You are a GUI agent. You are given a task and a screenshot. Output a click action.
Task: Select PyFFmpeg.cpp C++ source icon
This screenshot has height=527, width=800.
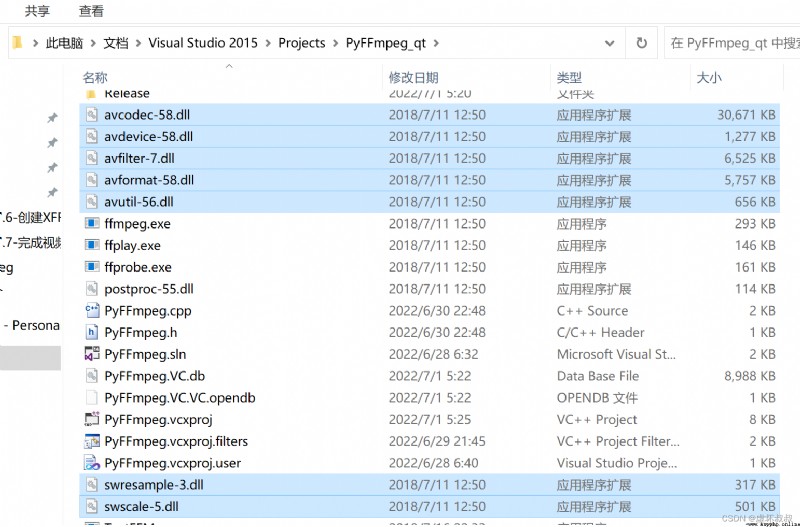tap(92, 310)
